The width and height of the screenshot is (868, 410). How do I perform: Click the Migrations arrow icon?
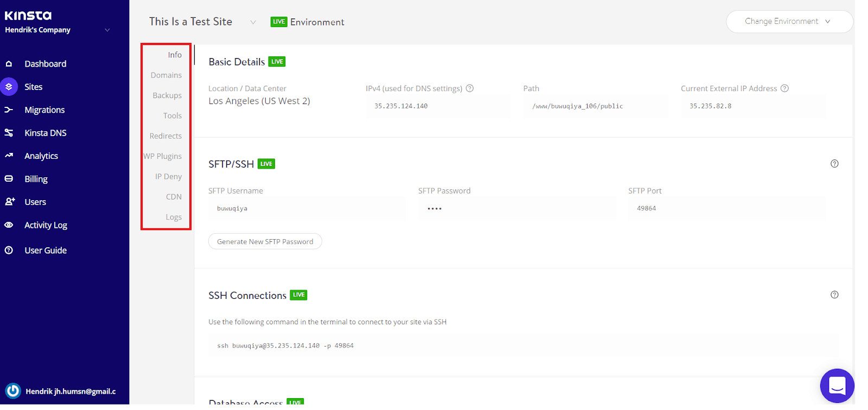9,110
